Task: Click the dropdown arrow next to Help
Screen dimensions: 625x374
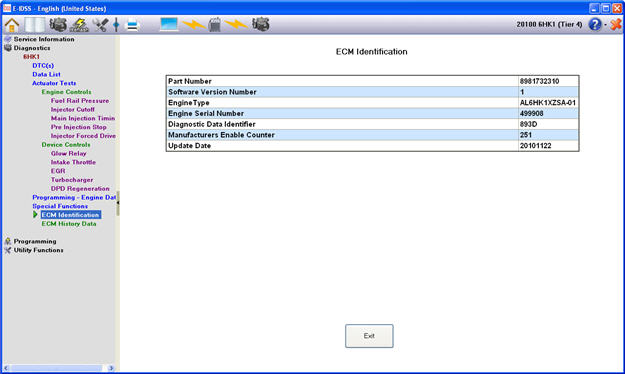Action: click(x=605, y=25)
